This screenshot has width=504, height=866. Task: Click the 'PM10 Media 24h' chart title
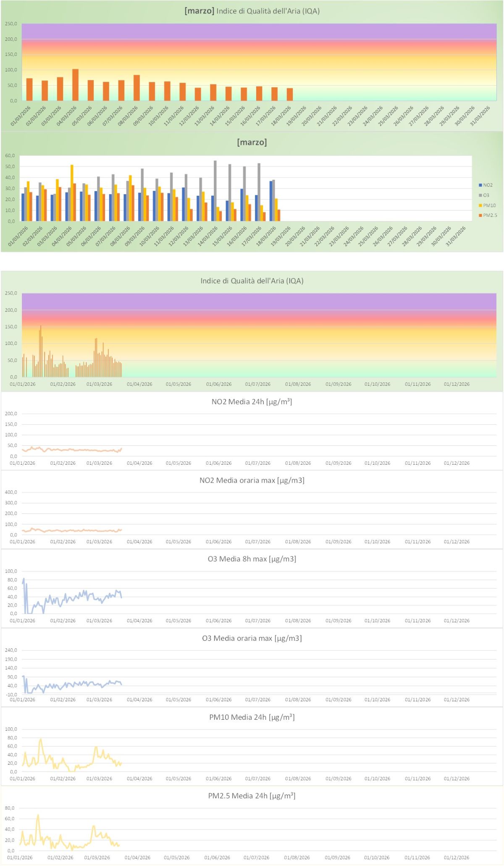point(252,717)
